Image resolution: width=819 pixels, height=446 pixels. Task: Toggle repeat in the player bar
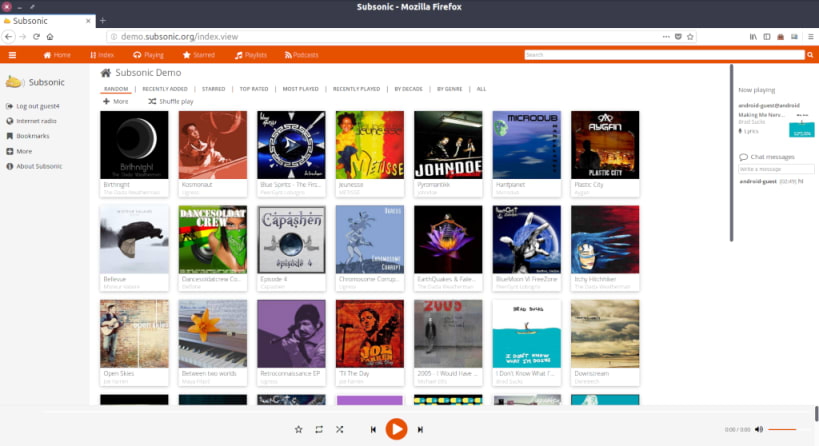pyautogui.click(x=319, y=429)
